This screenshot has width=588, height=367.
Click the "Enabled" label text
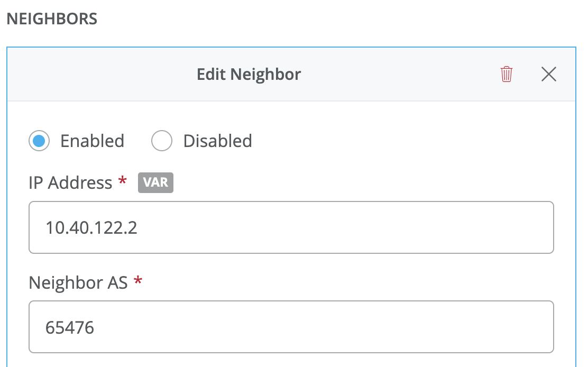pos(92,141)
